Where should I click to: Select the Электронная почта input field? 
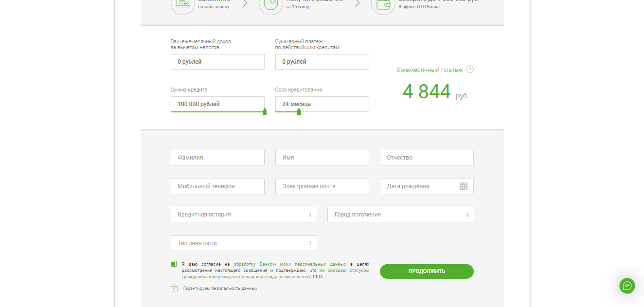[x=322, y=186]
